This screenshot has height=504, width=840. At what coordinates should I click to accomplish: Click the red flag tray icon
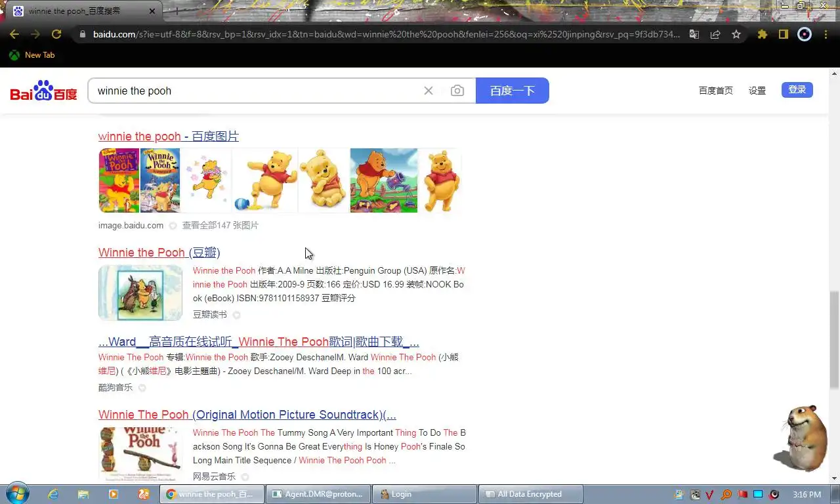point(742,494)
